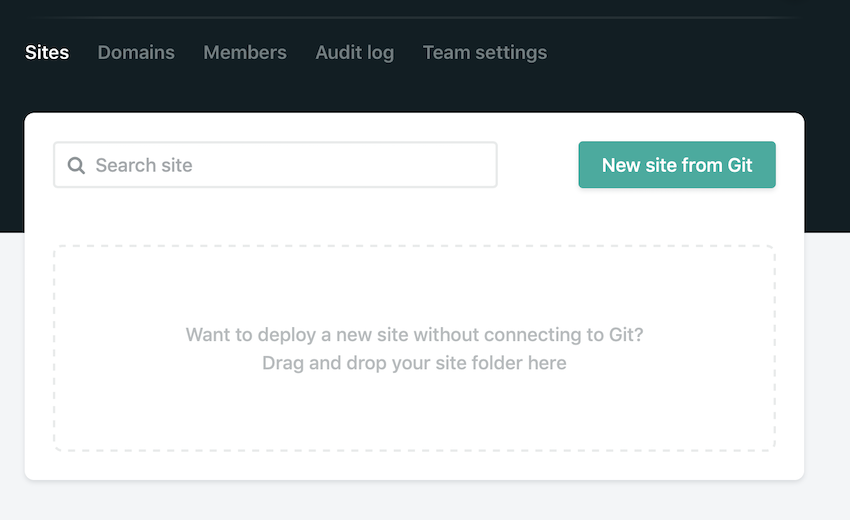This screenshot has height=520, width=850.
Task: Click the magnifying glass search icon
Action: tap(76, 165)
